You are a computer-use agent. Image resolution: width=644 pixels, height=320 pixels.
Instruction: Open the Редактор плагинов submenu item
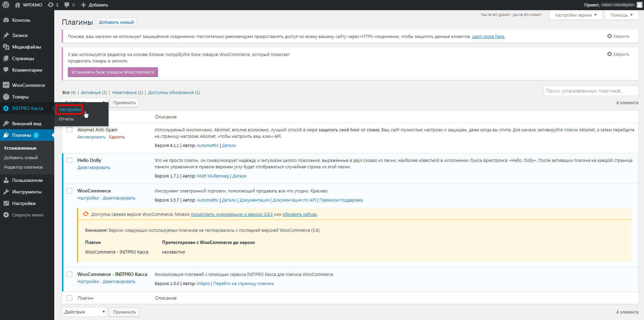pos(23,167)
